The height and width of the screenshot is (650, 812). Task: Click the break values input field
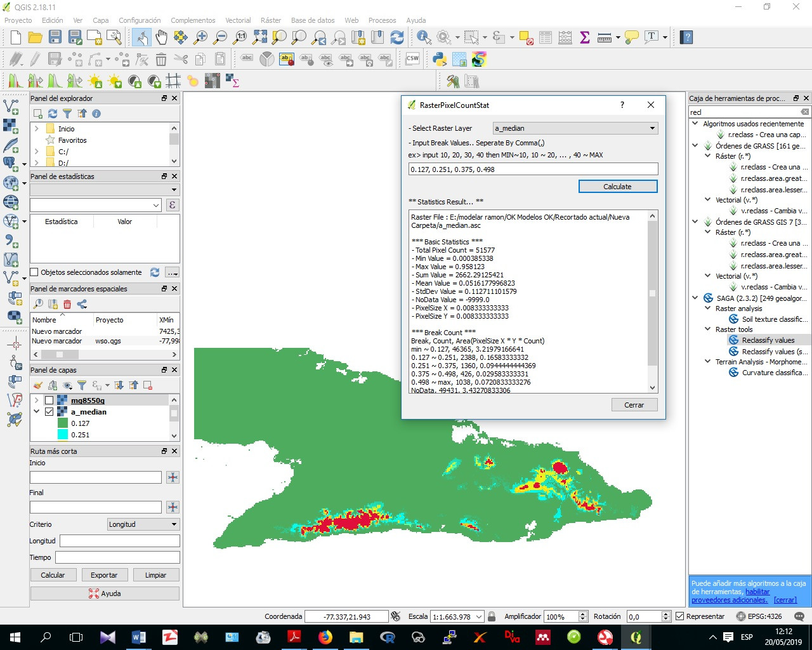pos(534,169)
